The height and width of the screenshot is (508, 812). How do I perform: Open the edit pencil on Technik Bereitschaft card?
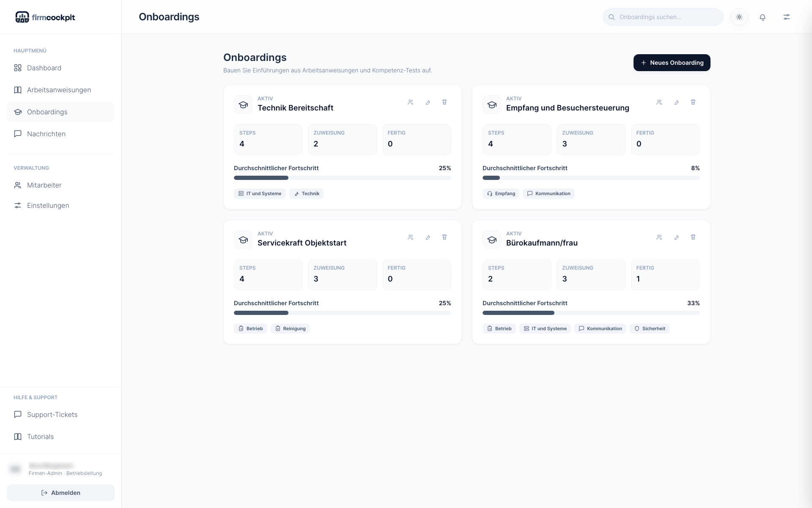point(428,102)
